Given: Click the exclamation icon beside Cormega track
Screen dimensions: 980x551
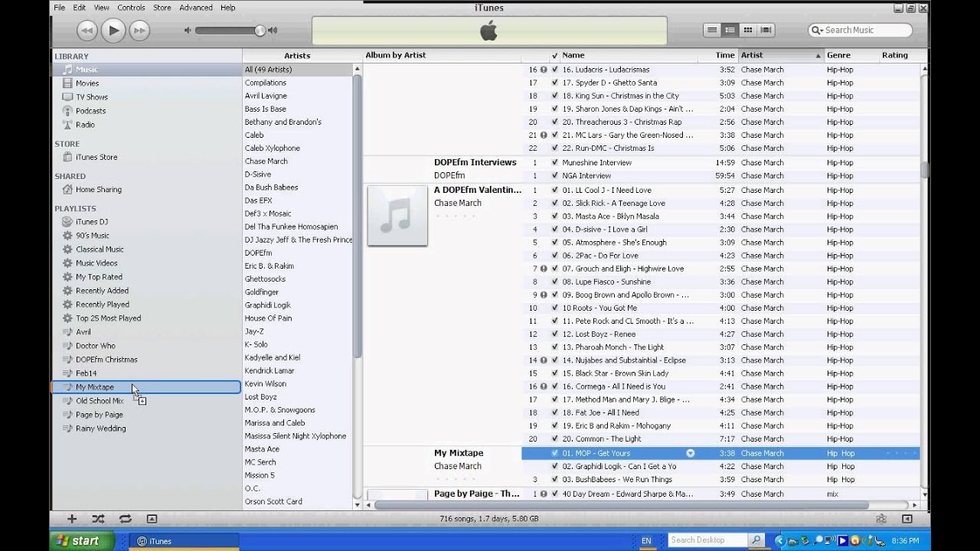Looking at the screenshot, I should click(x=544, y=386).
